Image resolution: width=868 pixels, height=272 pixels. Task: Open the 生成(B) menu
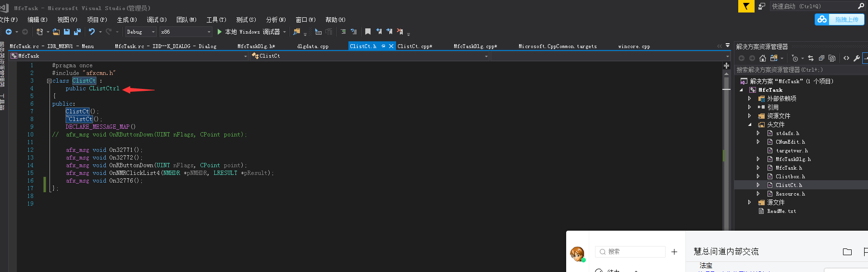127,20
